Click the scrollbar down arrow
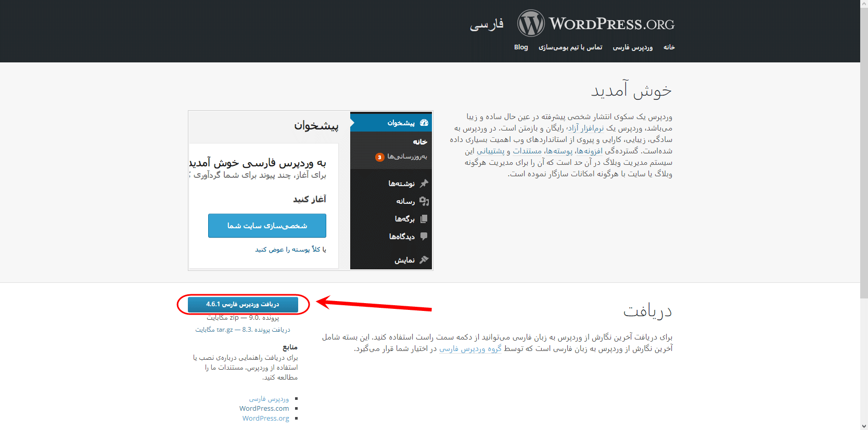 (x=864, y=426)
